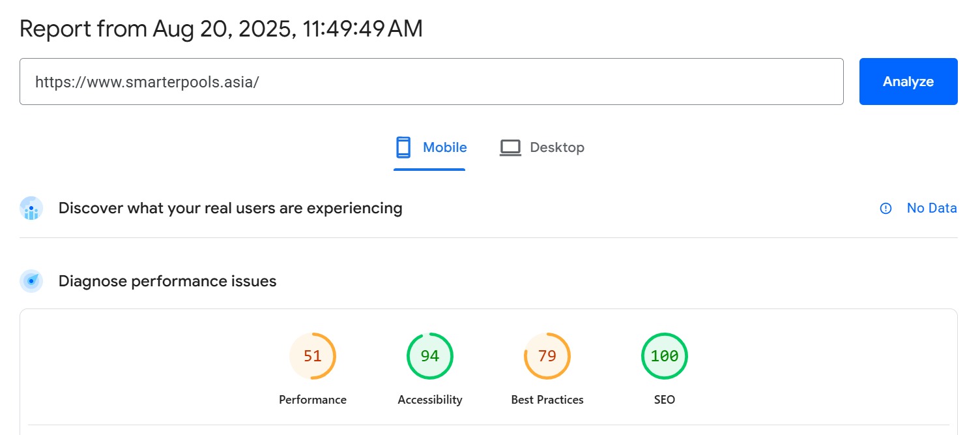Click the desktop laptop icon
Screen dimensions: 980x435
[510, 147]
